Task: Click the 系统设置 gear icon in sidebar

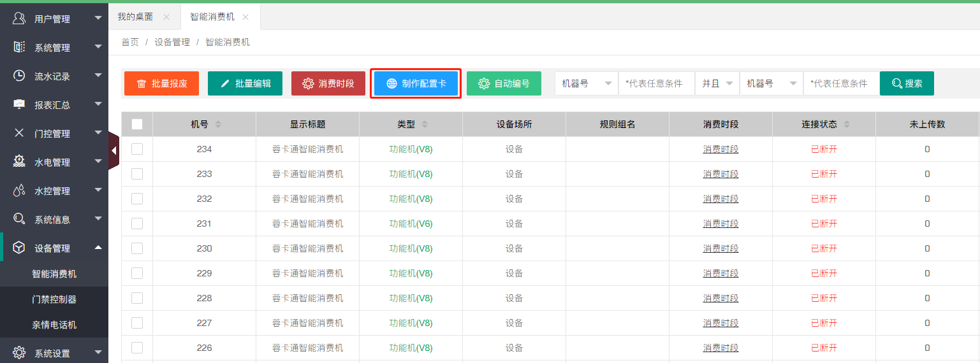Action: tap(19, 353)
